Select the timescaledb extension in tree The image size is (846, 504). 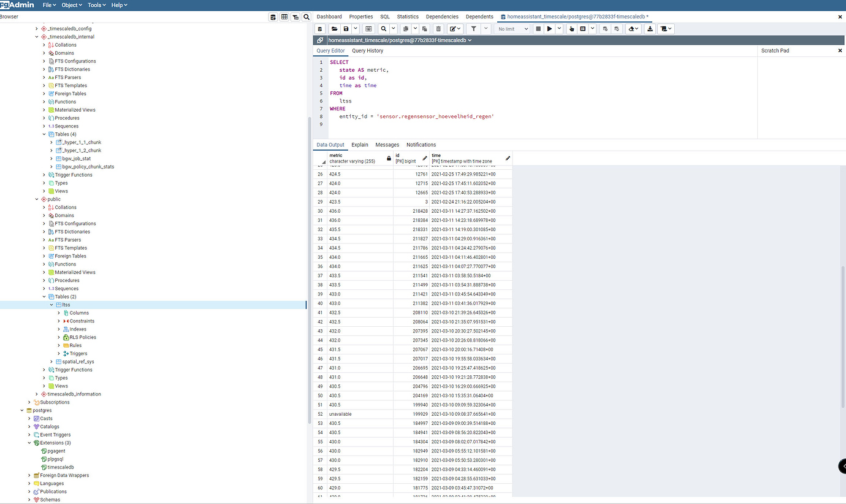(60, 467)
